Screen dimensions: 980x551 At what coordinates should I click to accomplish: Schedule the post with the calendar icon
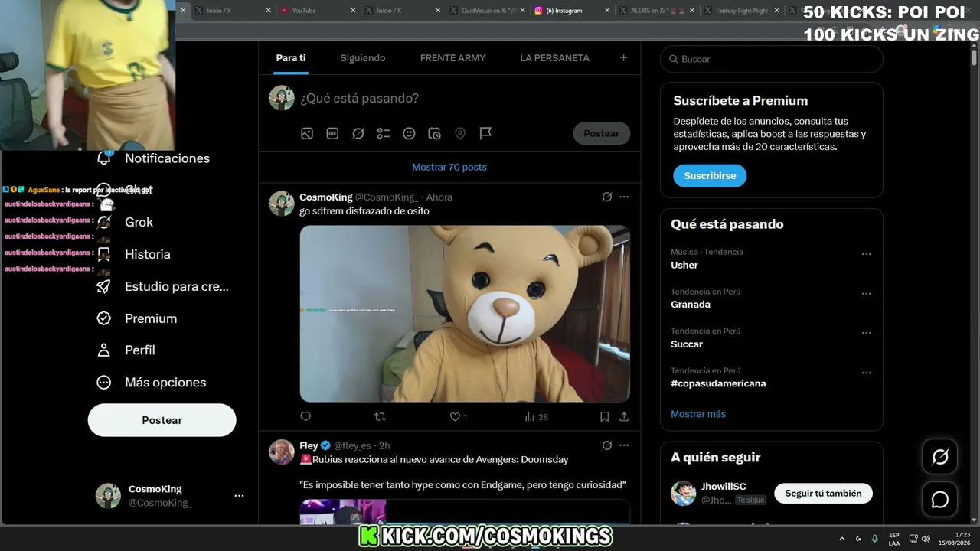(x=434, y=133)
